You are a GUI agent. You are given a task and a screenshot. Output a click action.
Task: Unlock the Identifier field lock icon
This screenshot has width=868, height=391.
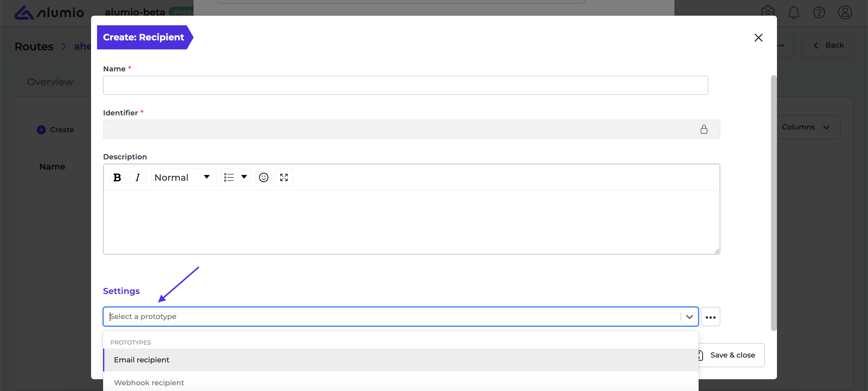(704, 129)
